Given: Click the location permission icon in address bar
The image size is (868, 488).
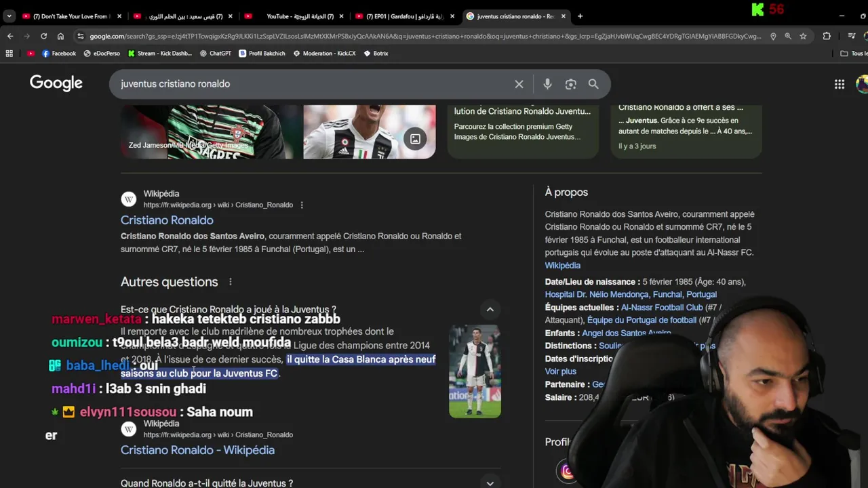Looking at the screenshot, I should 773,36.
